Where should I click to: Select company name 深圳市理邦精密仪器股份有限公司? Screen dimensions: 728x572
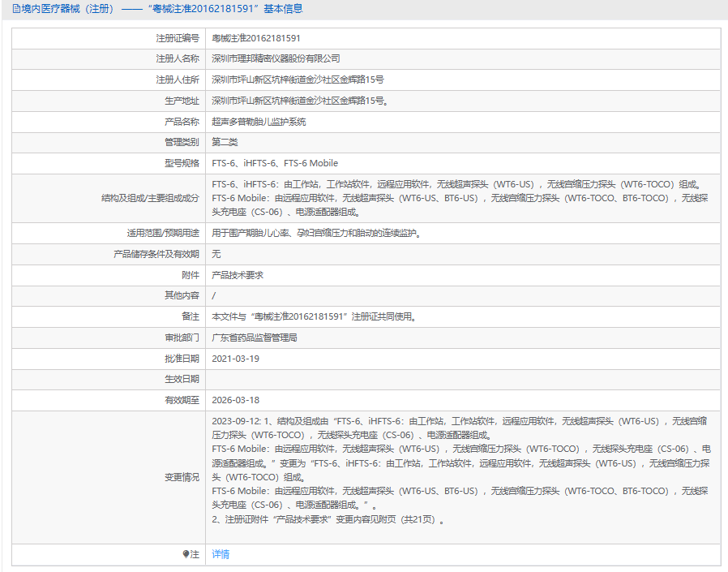pos(276,58)
